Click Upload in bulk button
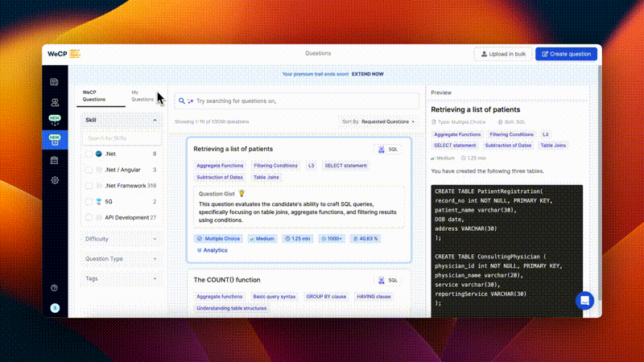 (x=503, y=54)
